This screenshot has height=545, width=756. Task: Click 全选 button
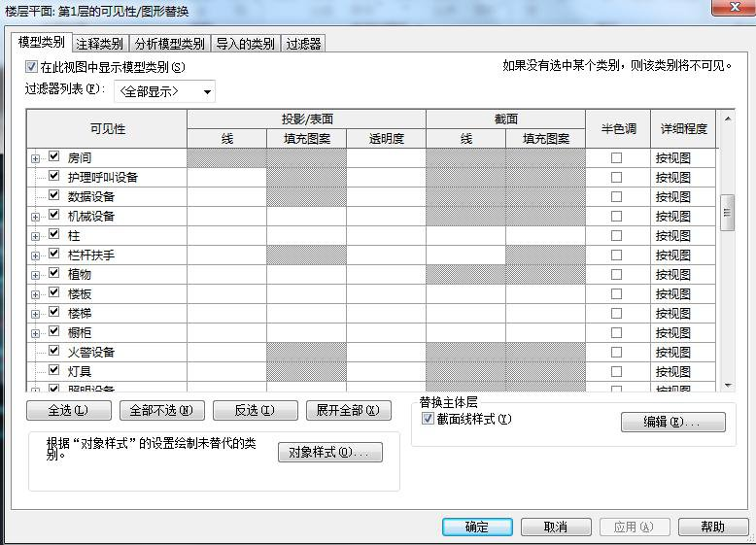pyautogui.click(x=68, y=411)
